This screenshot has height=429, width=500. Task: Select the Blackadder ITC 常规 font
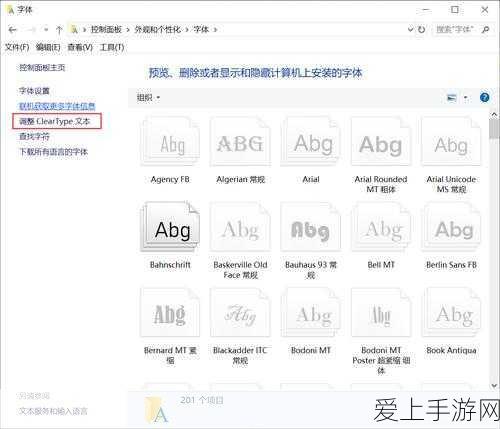(x=240, y=313)
